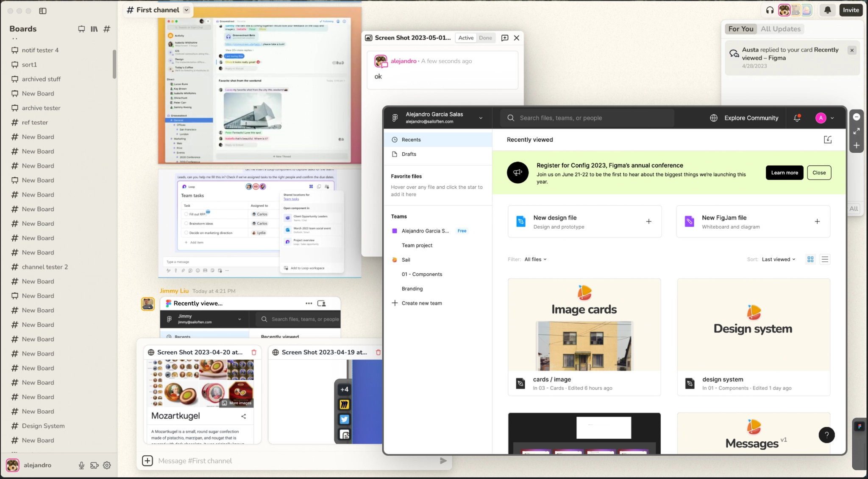
Task: Switch recent files to list view
Action: tap(824, 259)
